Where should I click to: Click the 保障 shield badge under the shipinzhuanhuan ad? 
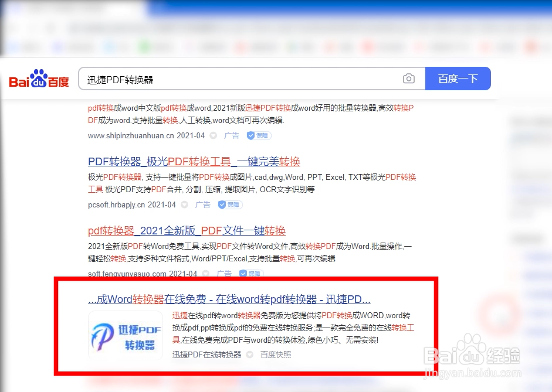pyautogui.click(x=258, y=135)
